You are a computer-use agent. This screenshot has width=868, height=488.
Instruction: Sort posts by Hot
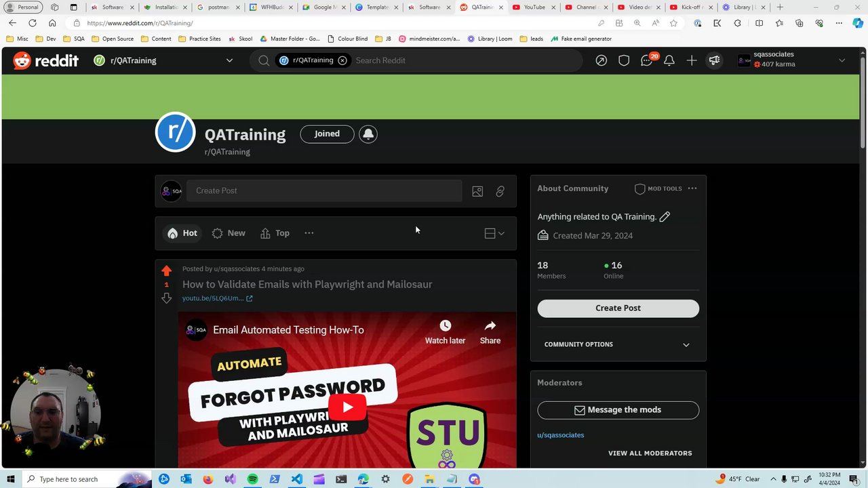click(182, 233)
